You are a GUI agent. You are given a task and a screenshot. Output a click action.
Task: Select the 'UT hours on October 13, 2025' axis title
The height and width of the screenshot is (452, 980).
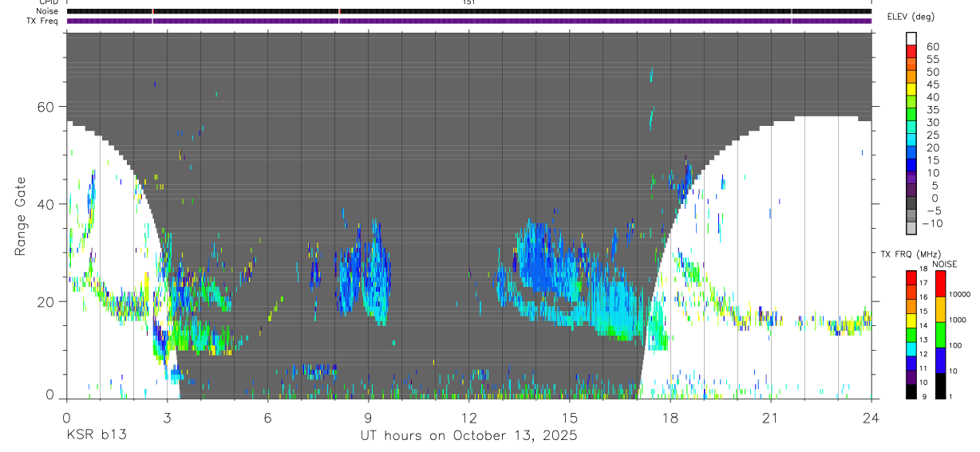point(468,435)
